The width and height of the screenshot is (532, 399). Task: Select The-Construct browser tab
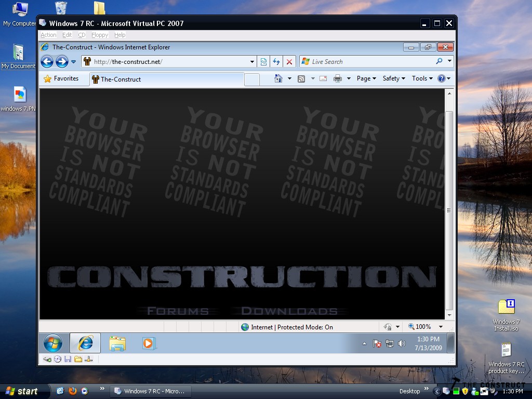(167, 79)
